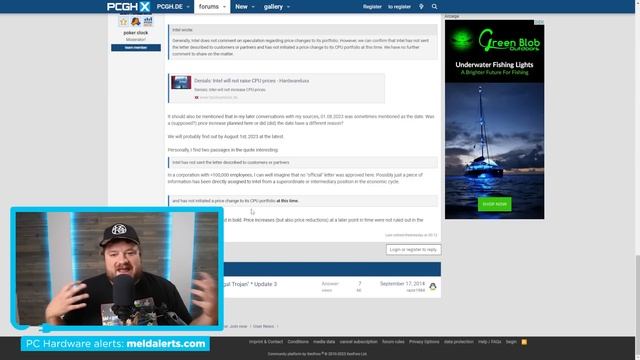Click the green SHOP NOW ad button
The height and width of the screenshot is (360, 640).
pyautogui.click(x=494, y=204)
